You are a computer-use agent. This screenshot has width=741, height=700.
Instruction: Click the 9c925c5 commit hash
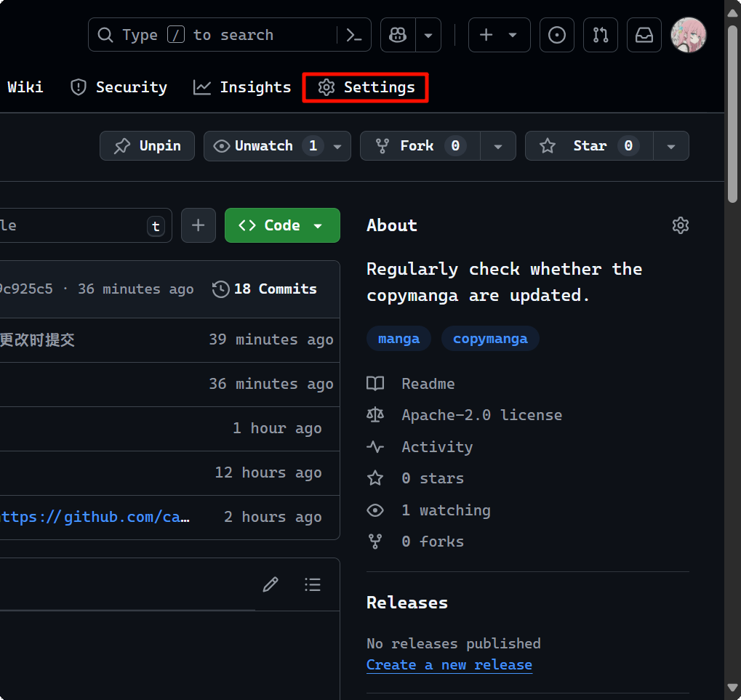pyautogui.click(x=26, y=289)
